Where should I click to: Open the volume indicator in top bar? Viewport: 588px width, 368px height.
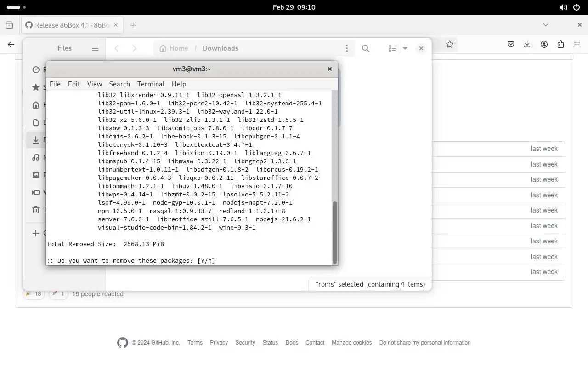(563, 7)
